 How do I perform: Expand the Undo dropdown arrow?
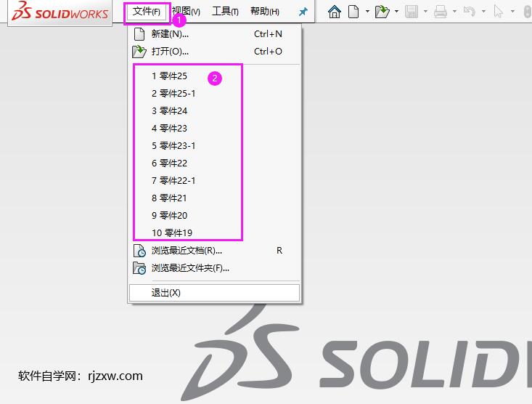[483, 12]
